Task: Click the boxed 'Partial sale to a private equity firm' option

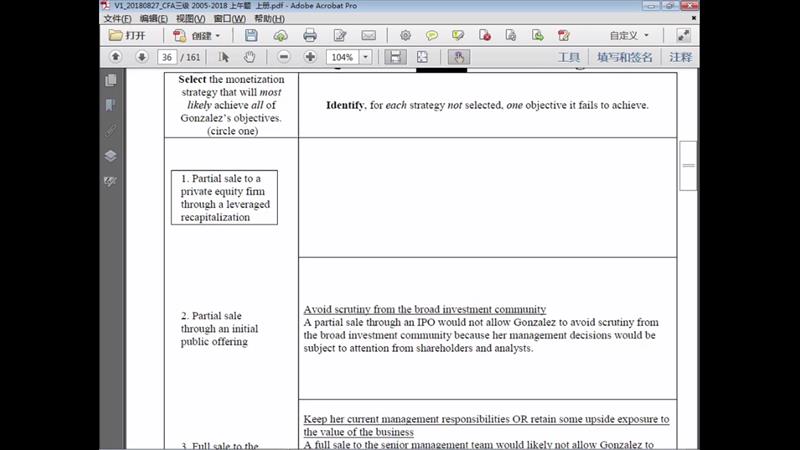Action: pyautogui.click(x=224, y=197)
